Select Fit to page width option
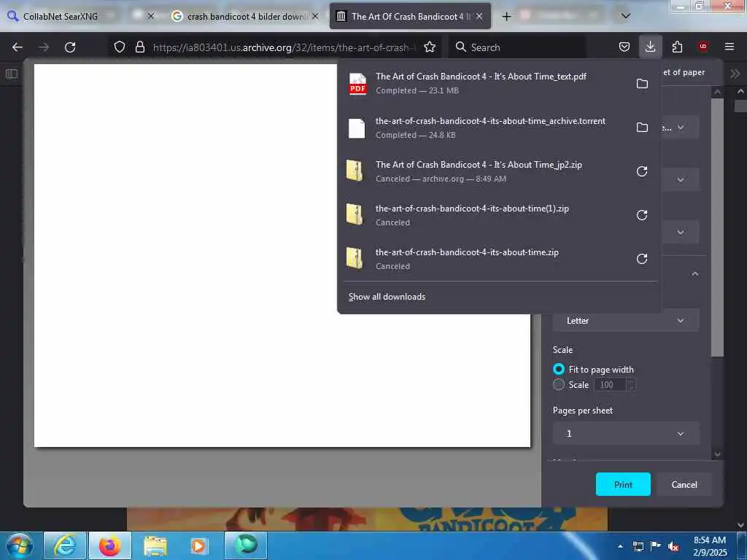The width and height of the screenshot is (747, 560). (x=558, y=369)
